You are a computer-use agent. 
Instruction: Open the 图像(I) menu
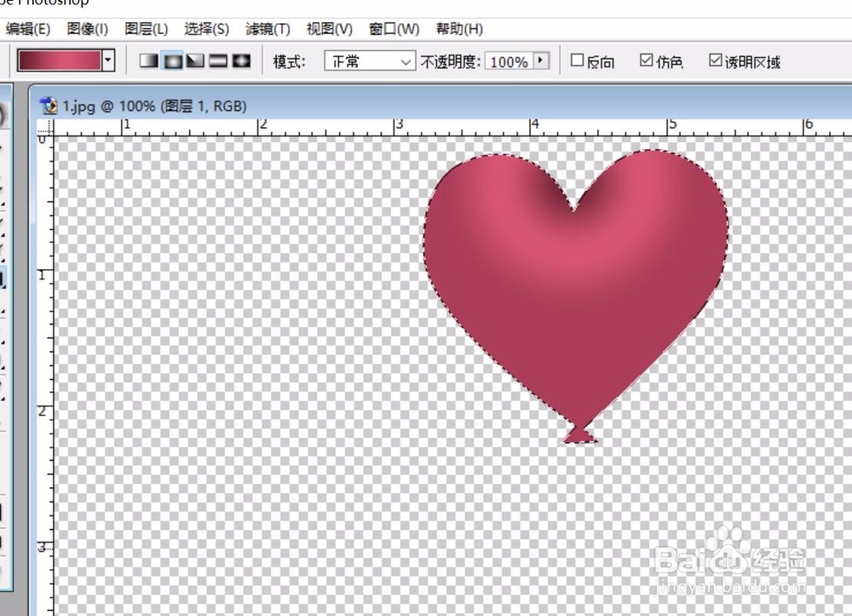tap(88, 29)
